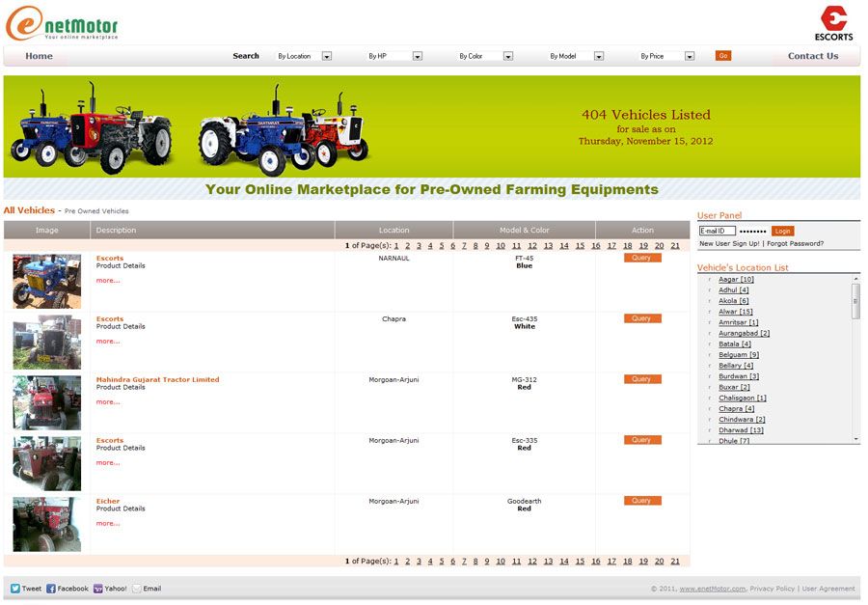
Task: Click the Login button
Action: 782,231
